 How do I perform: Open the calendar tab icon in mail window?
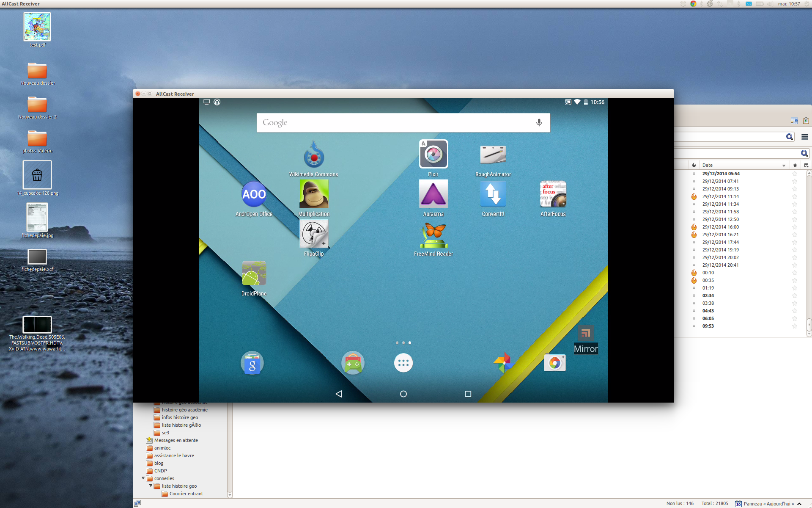[x=794, y=121]
